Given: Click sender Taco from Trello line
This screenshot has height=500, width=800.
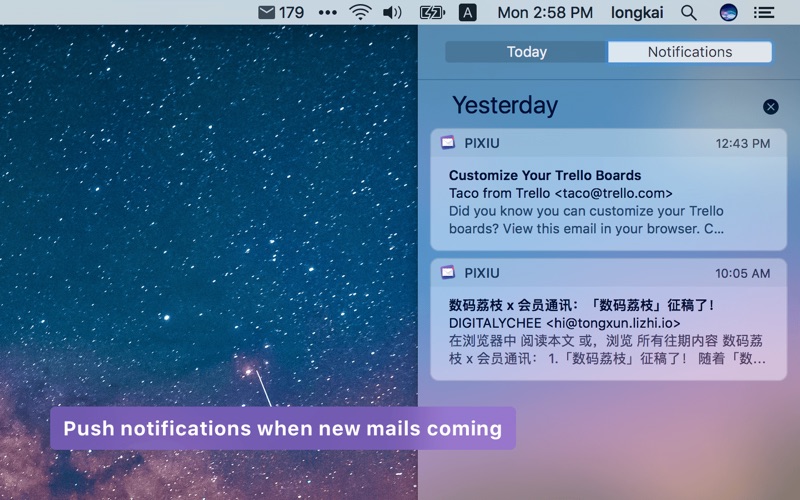Looking at the screenshot, I should pos(561,193).
